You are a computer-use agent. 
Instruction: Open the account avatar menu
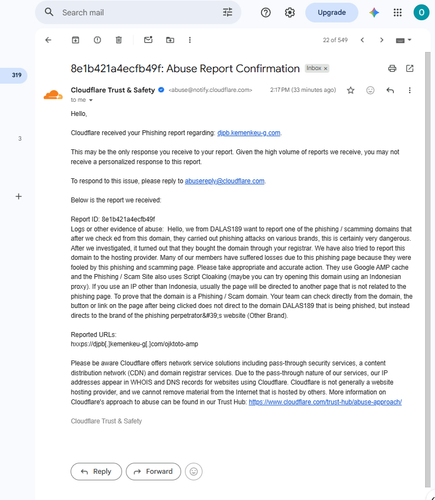421,13
